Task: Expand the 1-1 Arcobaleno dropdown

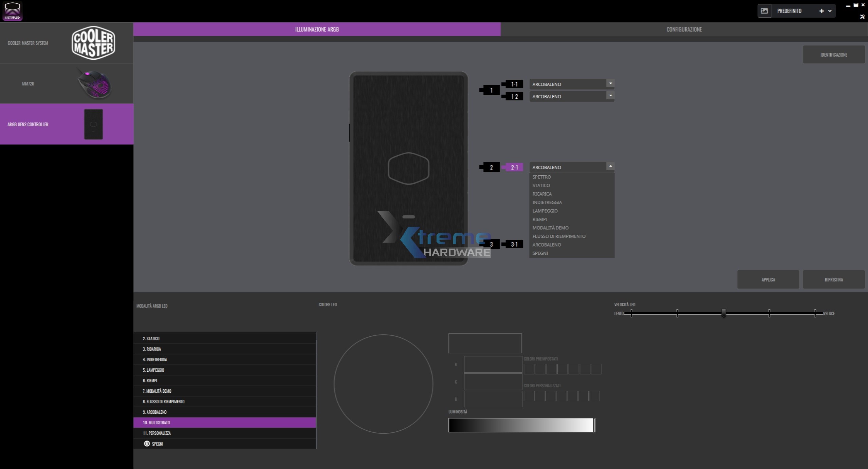Action: (x=610, y=83)
